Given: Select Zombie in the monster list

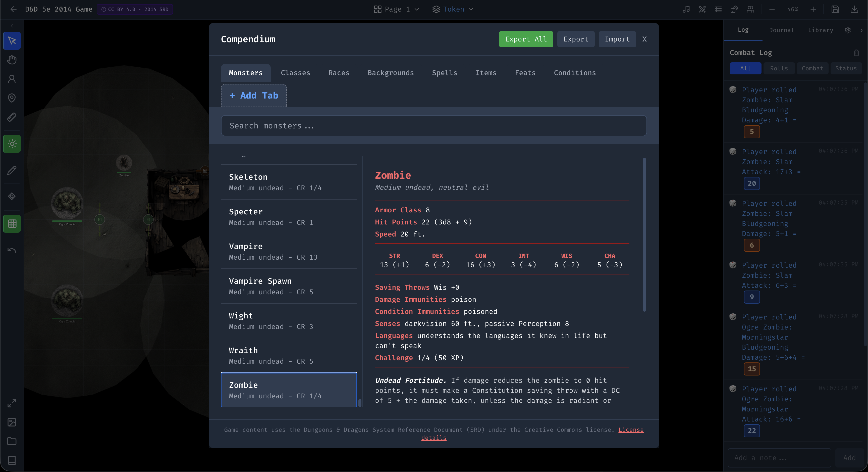Looking at the screenshot, I should click(x=289, y=390).
